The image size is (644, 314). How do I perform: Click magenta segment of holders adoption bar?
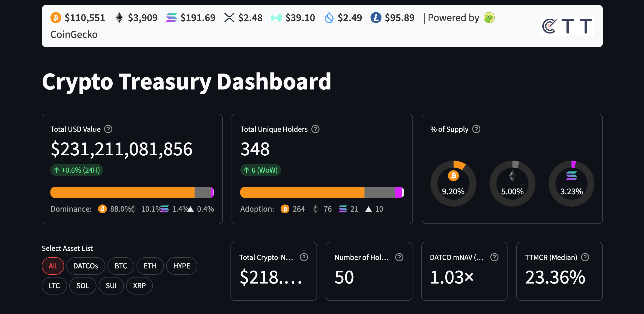pyautogui.click(x=398, y=192)
